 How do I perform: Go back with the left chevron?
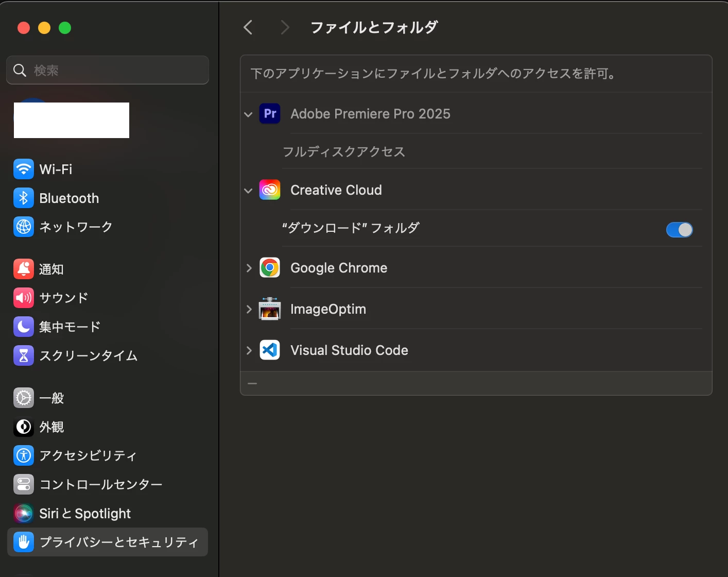click(248, 27)
